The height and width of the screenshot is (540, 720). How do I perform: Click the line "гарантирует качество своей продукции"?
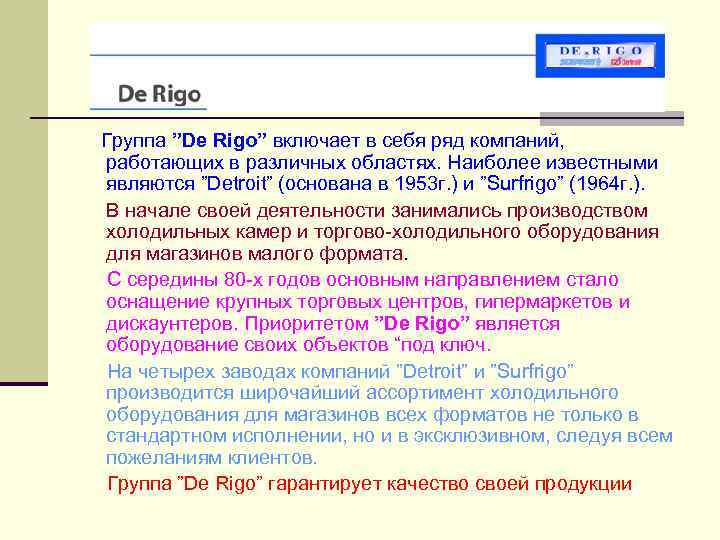point(370,484)
